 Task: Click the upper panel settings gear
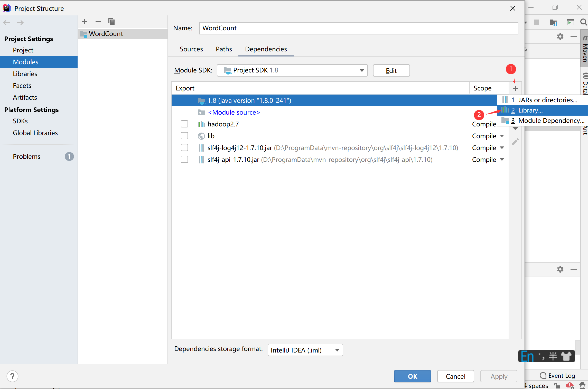[560, 36]
